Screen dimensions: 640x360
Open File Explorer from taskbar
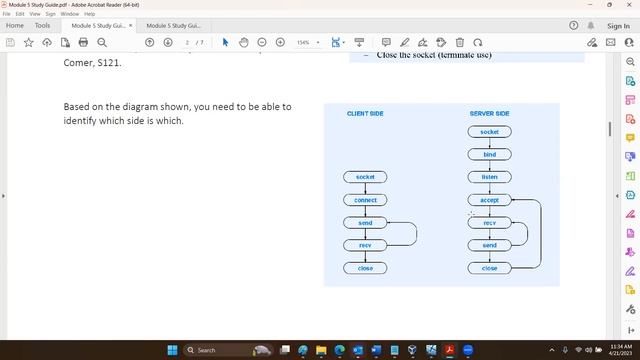pos(321,350)
